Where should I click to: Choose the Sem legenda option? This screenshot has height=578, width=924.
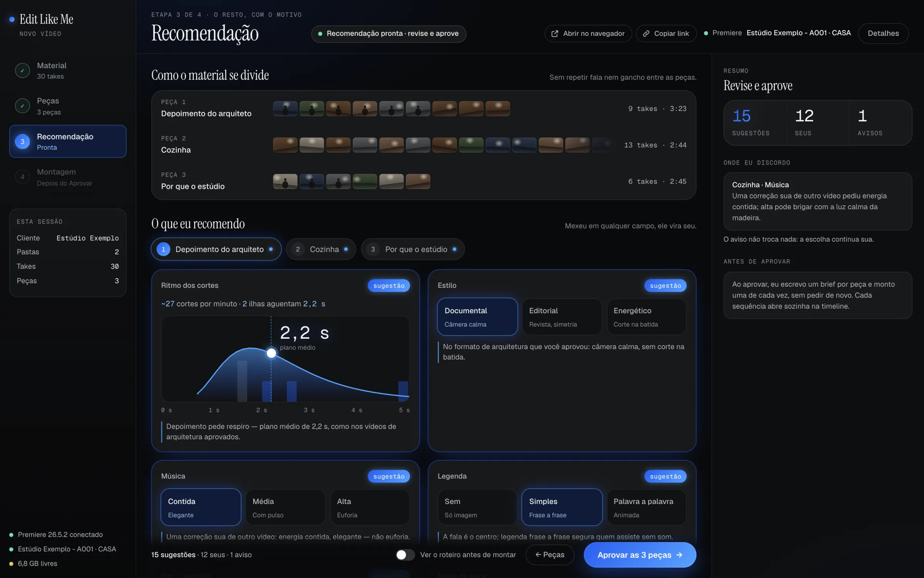click(x=477, y=507)
